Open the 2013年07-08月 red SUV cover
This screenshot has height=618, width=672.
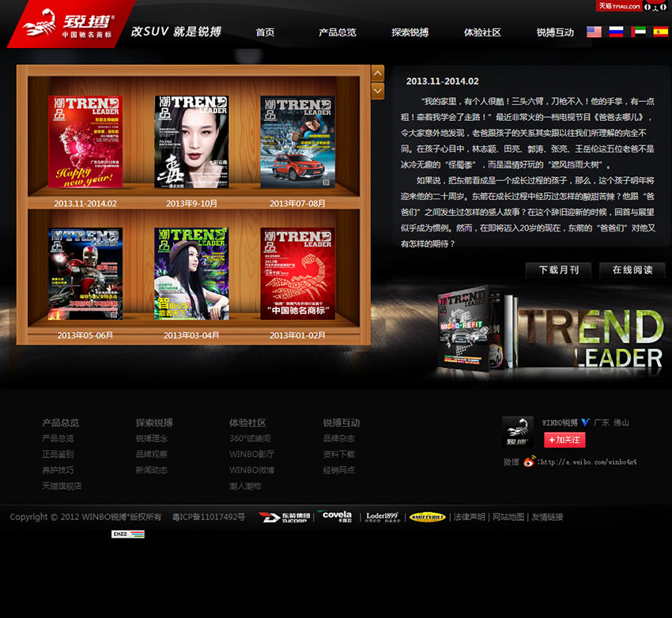coord(297,141)
